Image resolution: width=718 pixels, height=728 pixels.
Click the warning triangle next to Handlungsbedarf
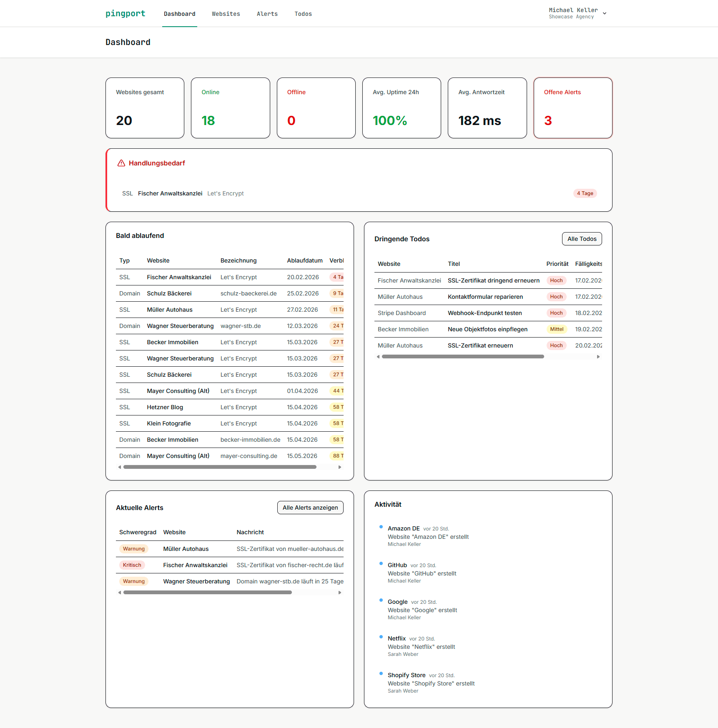pos(121,163)
